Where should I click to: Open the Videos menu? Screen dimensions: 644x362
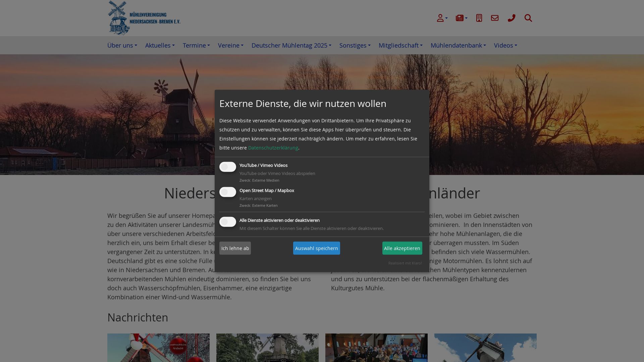tap(505, 45)
